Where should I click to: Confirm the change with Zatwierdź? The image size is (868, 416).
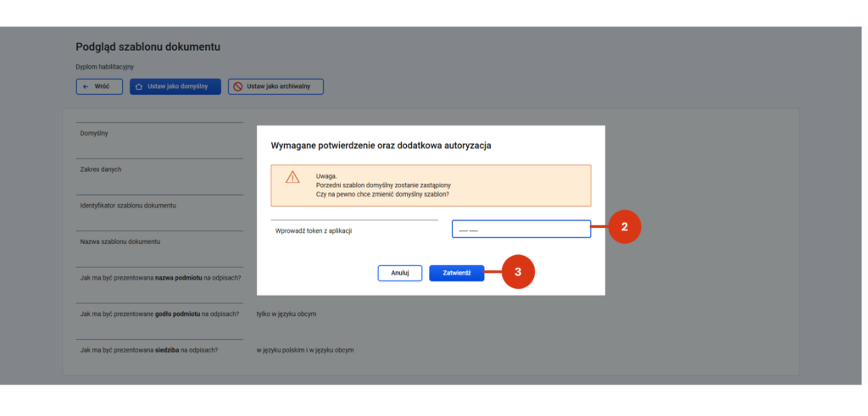[x=457, y=274]
